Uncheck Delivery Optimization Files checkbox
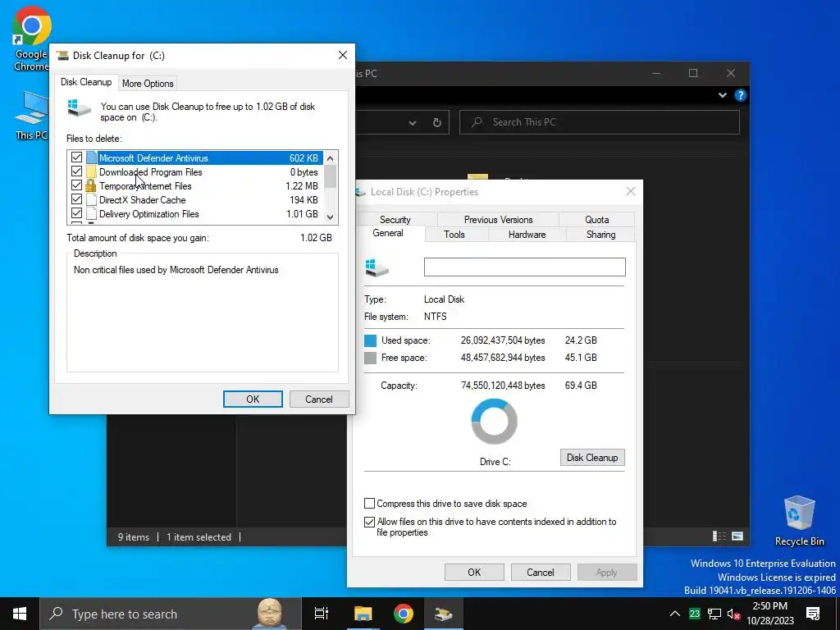840x630 pixels. [x=76, y=213]
